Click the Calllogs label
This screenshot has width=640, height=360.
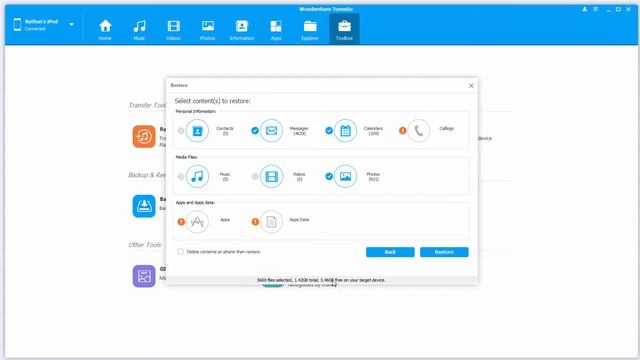tap(447, 128)
